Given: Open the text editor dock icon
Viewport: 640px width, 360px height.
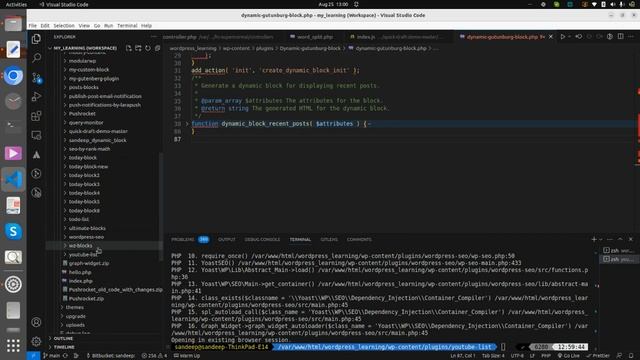Looking at the screenshot, I should tap(13, 50).
